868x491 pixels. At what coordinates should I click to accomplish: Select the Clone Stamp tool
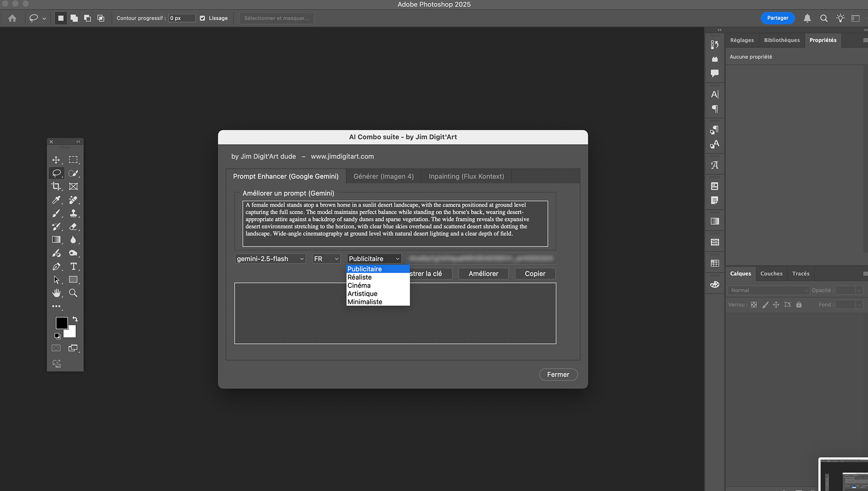pos(73,213)
